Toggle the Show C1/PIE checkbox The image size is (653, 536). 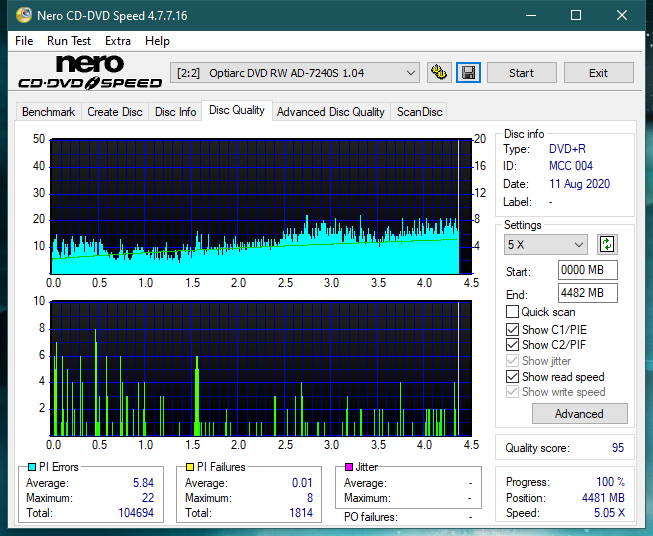[512, 329]
